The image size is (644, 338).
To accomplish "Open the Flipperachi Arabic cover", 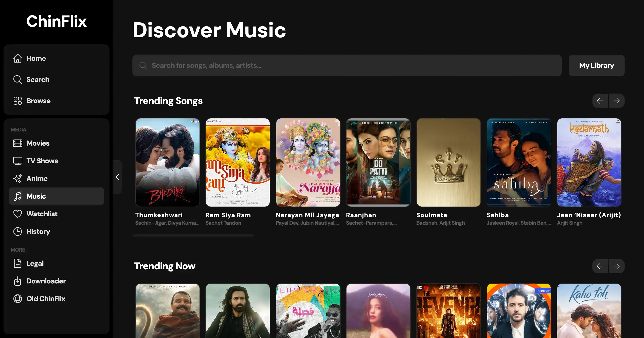I will click(x=308, y=311).
